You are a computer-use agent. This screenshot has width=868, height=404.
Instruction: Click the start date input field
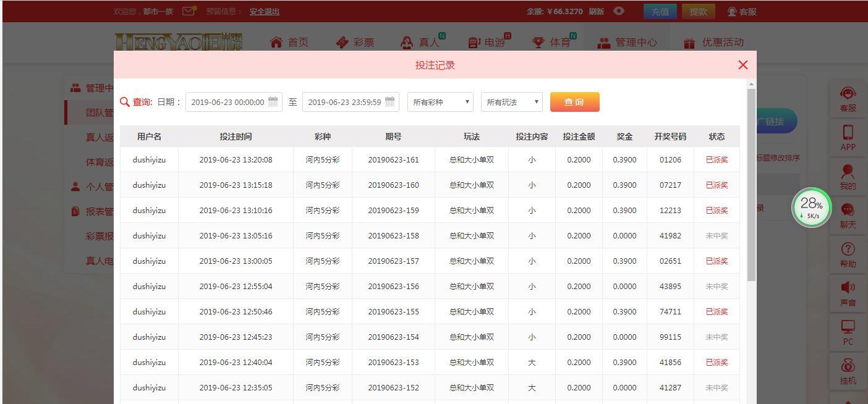pyautogui.click(x=234, y=102)
